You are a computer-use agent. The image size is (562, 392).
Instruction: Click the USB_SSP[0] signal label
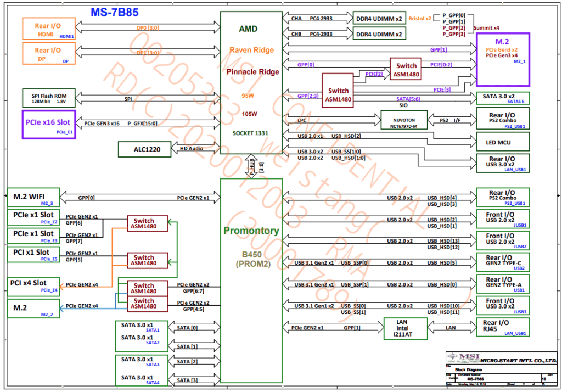[355, 263]
